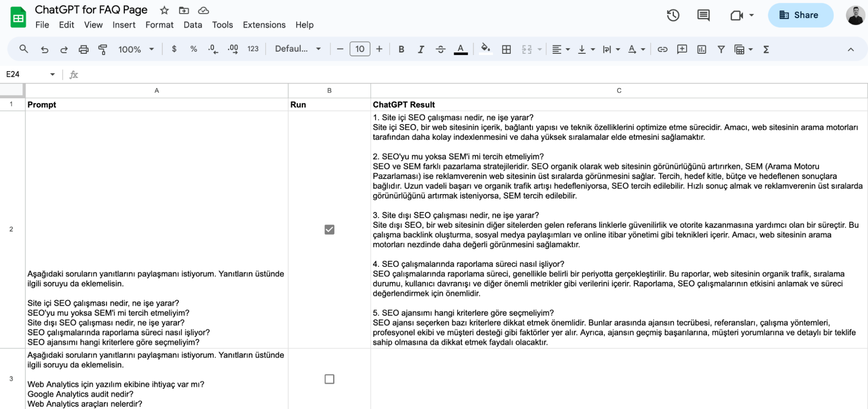Select the paint format roller icon

pyautogui.click(x=103, y=49)
